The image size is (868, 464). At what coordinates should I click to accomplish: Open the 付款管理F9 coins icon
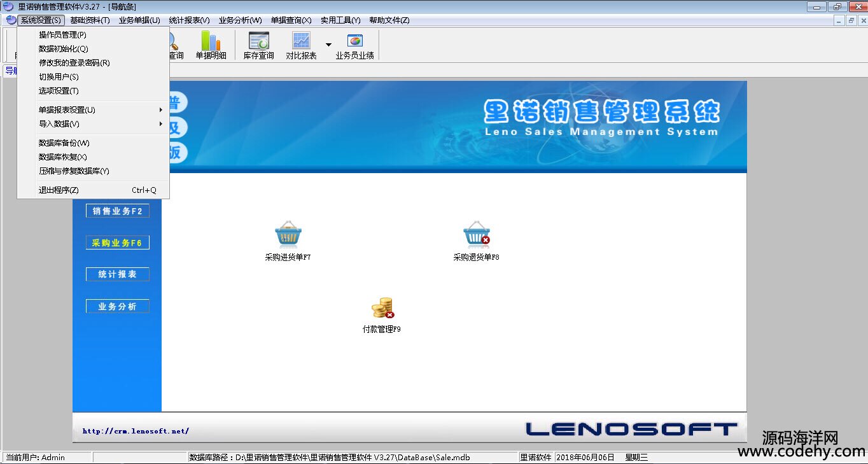(382, 308)
